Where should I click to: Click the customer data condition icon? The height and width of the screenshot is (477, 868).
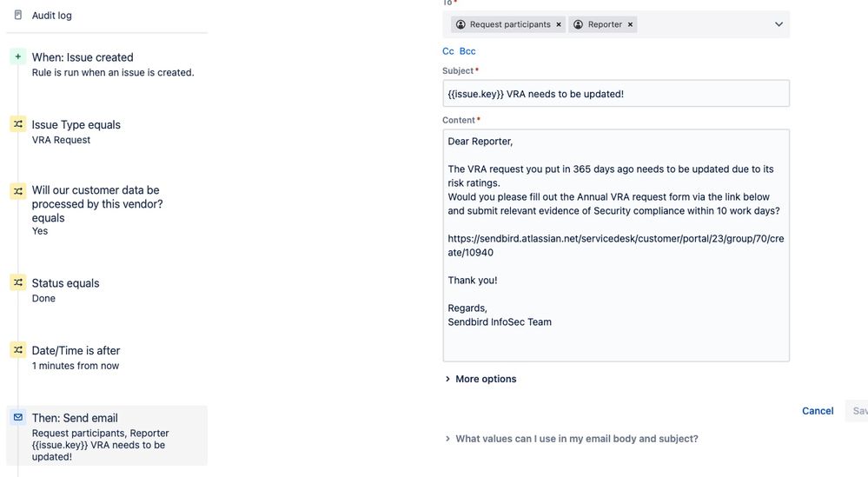click(17, 191)
